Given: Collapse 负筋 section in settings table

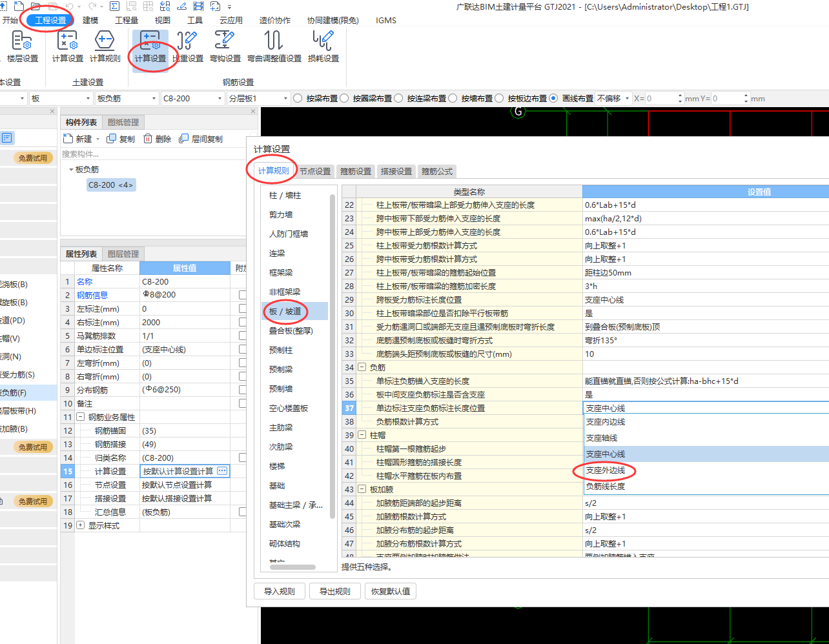Looking at the screenshot, I should 362,367.
